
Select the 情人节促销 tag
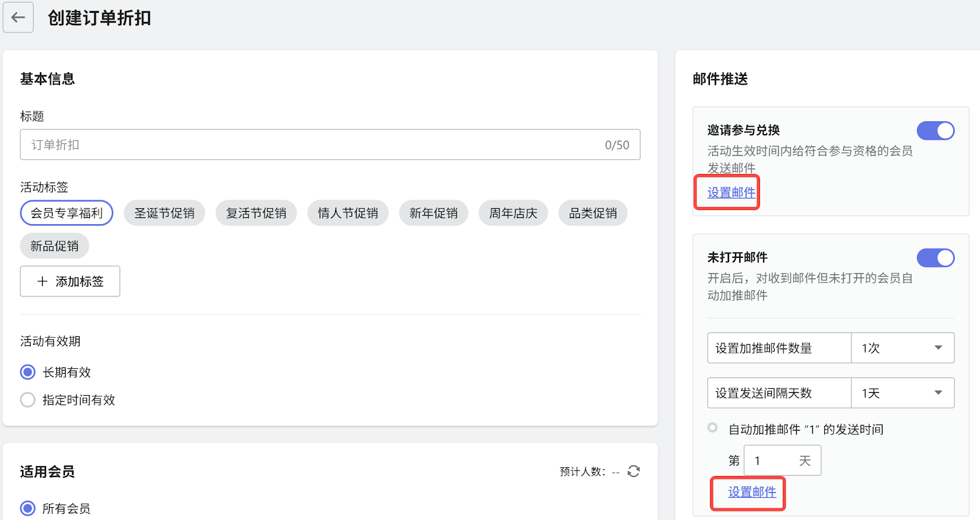(348, 213)
